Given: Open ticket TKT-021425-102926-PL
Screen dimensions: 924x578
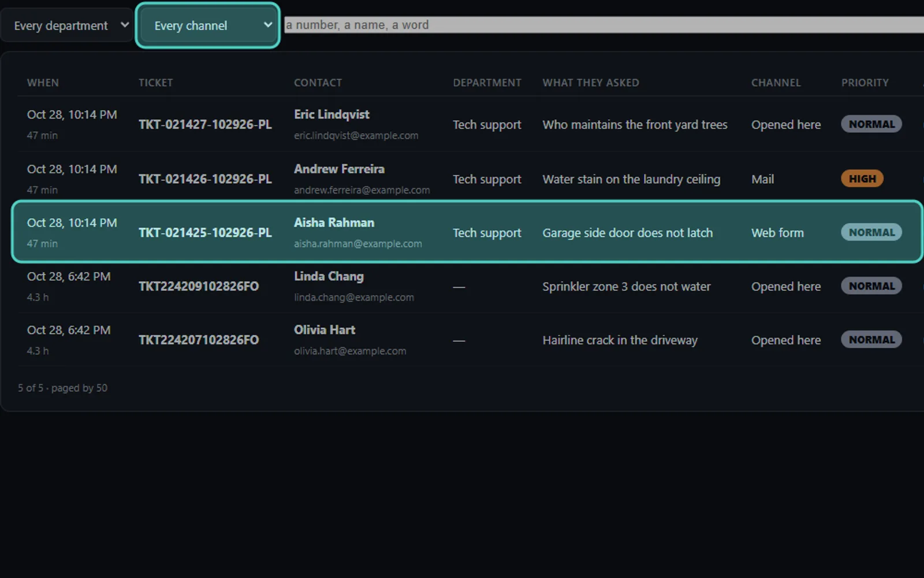Looking at the screenshot, I should coord(205,233).
